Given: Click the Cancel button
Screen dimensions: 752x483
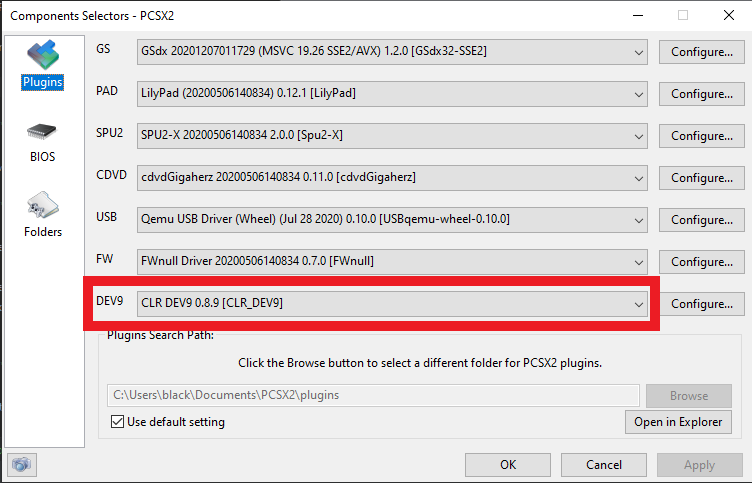Looking at the screenshot, I should click(604, 465).
